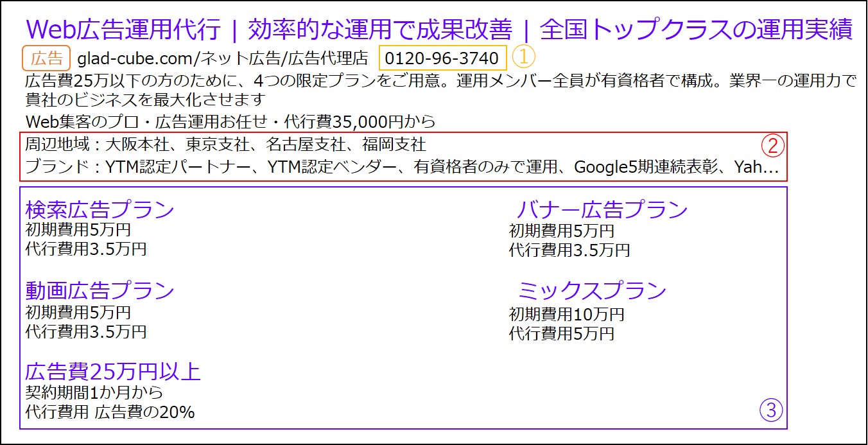Click the description text starting 広告費25万以下の方のために
This screenshot has width=868, height=445.
[x=441, y=82]
